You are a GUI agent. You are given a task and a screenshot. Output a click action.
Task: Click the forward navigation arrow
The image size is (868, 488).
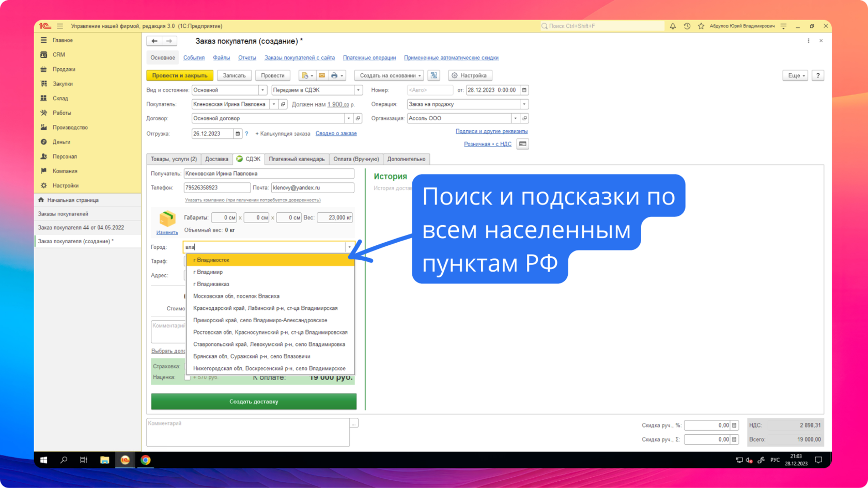(x=169, y=41)
